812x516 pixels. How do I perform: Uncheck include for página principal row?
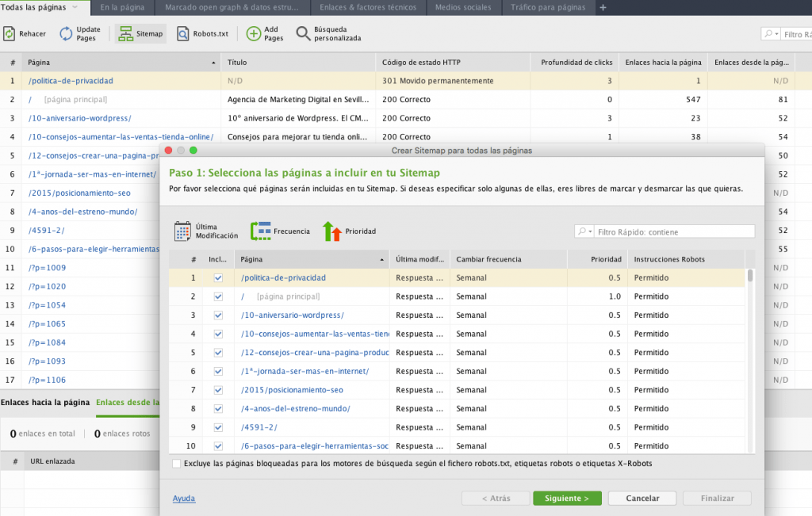(218, 296)
